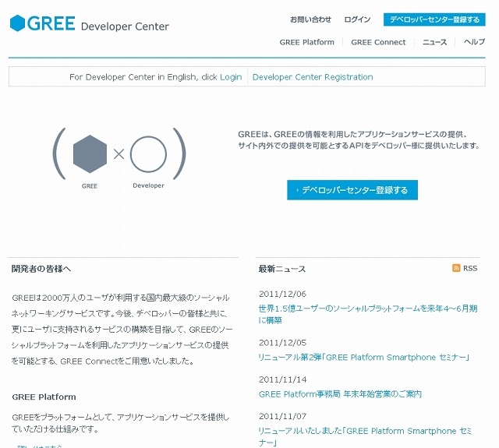Click the large blue デベロッパーセンター登録する button

pos(352,190)
